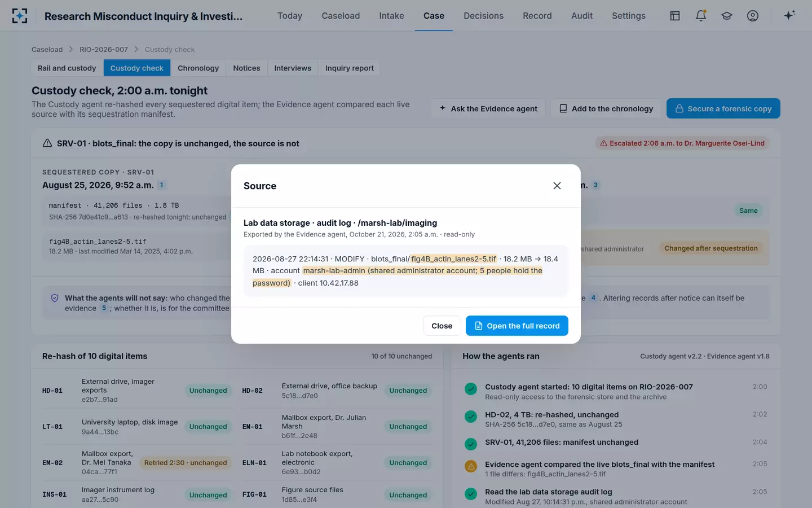Click Secure a forensic copy
This screenshot has height=508, width=812.
tap(723, 108)
